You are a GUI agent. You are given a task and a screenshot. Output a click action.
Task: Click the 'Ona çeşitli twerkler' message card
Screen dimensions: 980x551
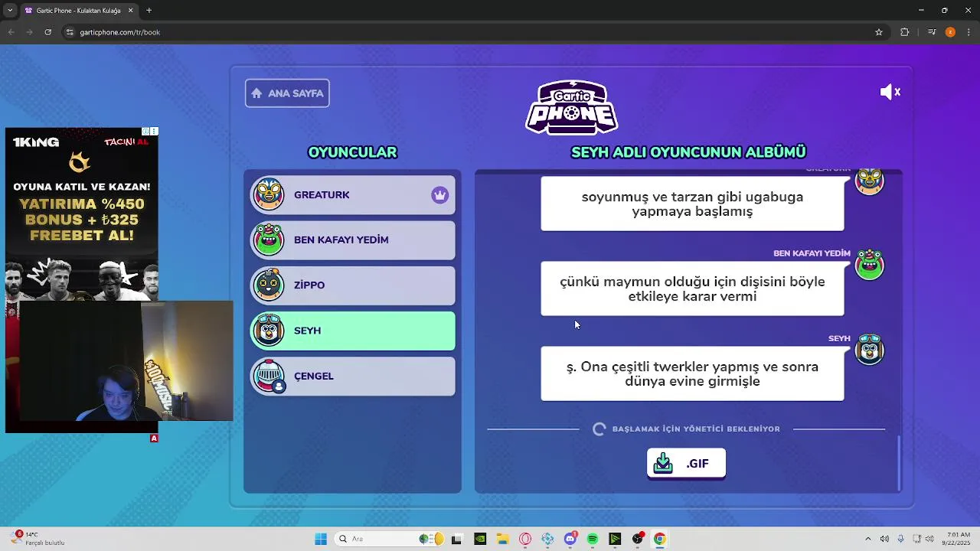coord(692,373)
